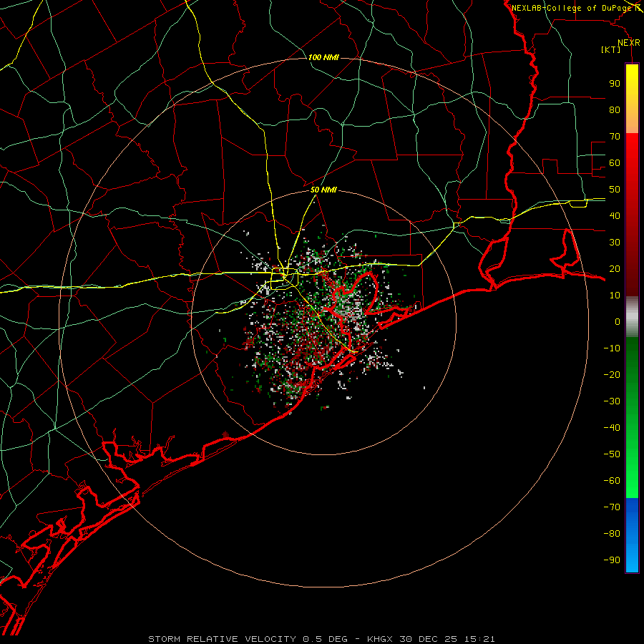Click the 30 DEC 25 date in caption
Image resolution: width=644 pixels, height=644 pixels.
pos(429,639)
